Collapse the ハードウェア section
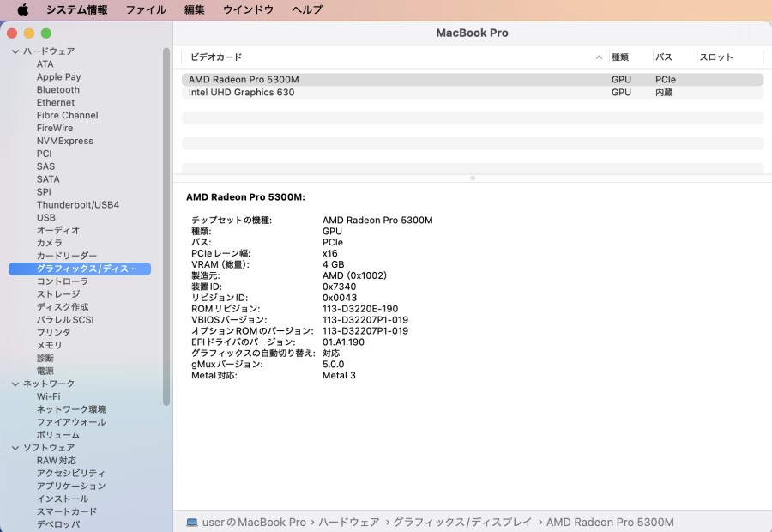This screenshot has height=532, width=772. (14, 51)
